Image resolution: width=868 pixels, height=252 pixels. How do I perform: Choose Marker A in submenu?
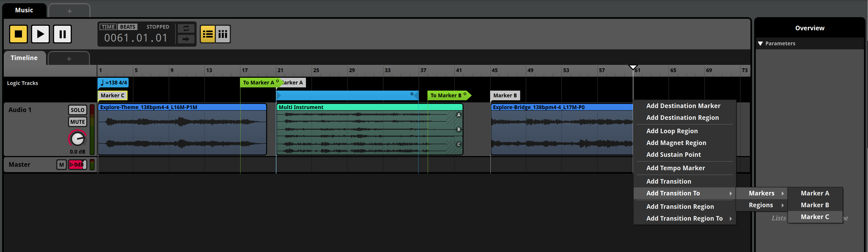pos(815,193)
